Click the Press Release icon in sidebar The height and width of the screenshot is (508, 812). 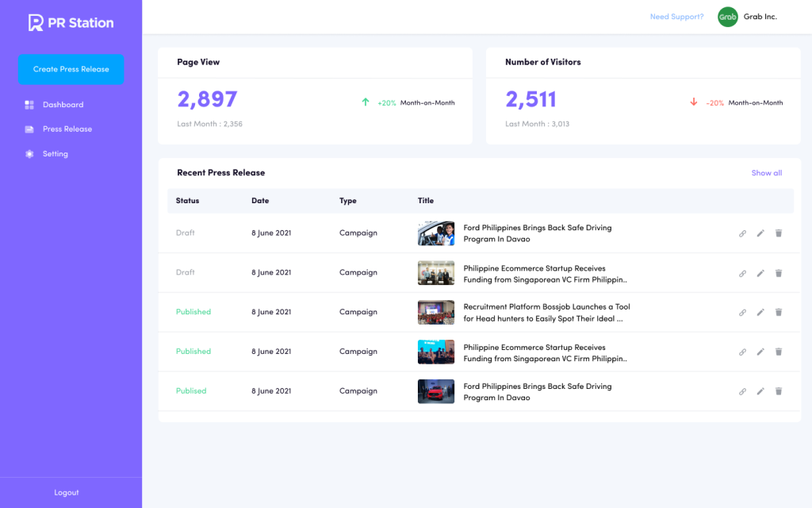coord(29,129)
